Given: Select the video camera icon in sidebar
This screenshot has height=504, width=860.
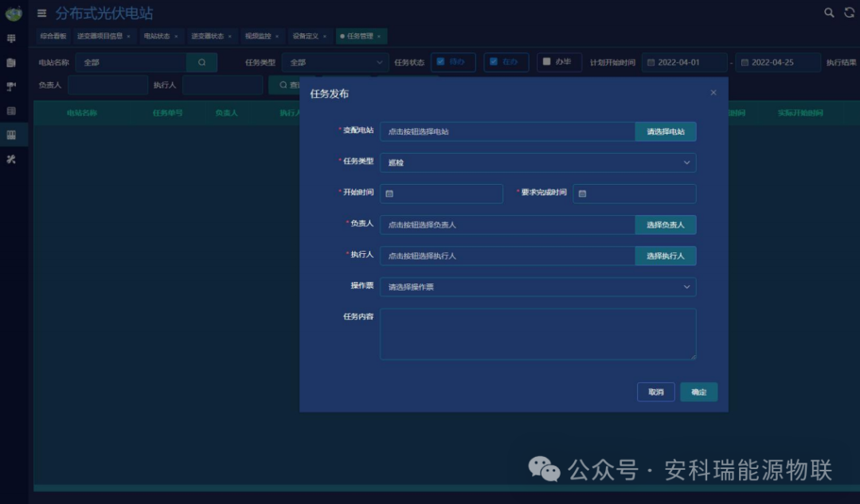Looking at the screenshot, I should coord(12,84).
